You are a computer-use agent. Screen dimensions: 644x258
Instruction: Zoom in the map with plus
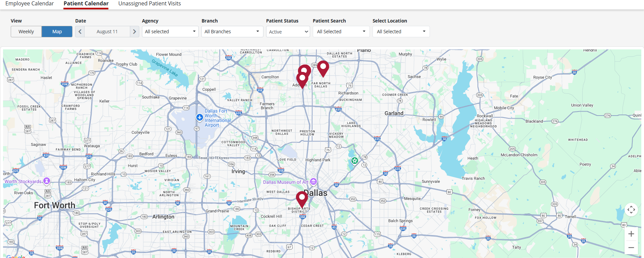point(631,234)
